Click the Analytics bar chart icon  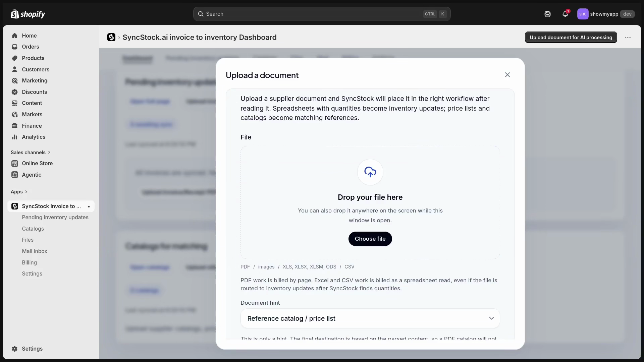[x=14, y=137]
